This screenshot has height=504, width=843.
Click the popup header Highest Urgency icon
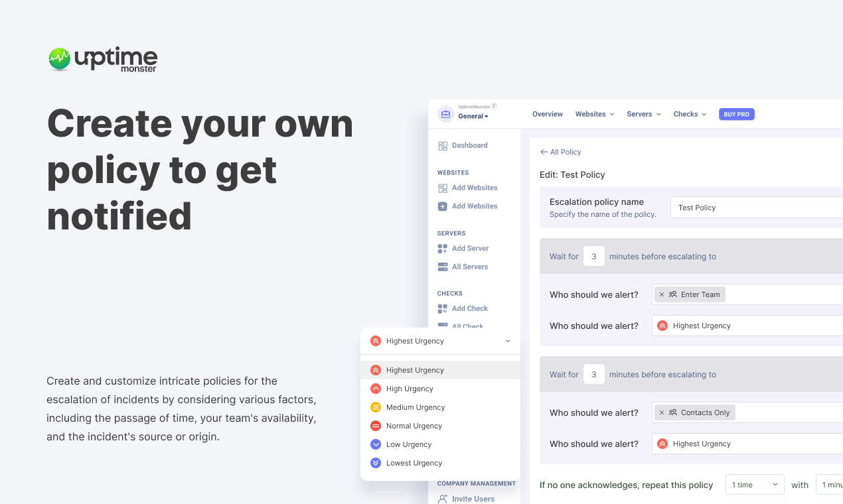point(376,341)
